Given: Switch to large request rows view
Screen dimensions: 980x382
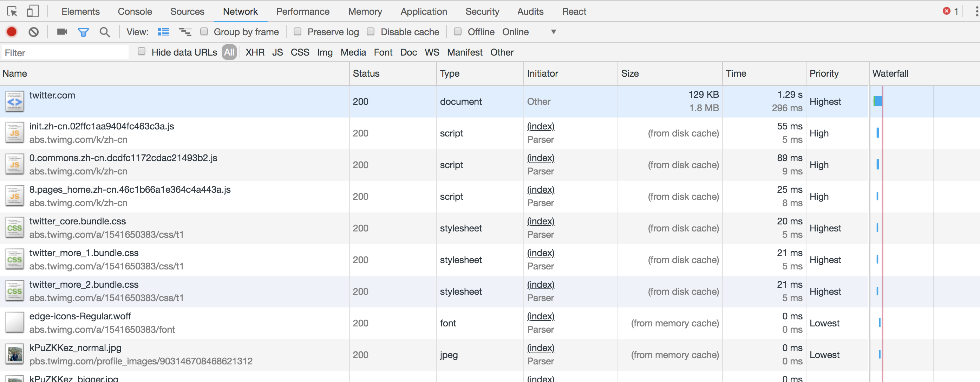Looking at the screenshot, I should (164, 32).
